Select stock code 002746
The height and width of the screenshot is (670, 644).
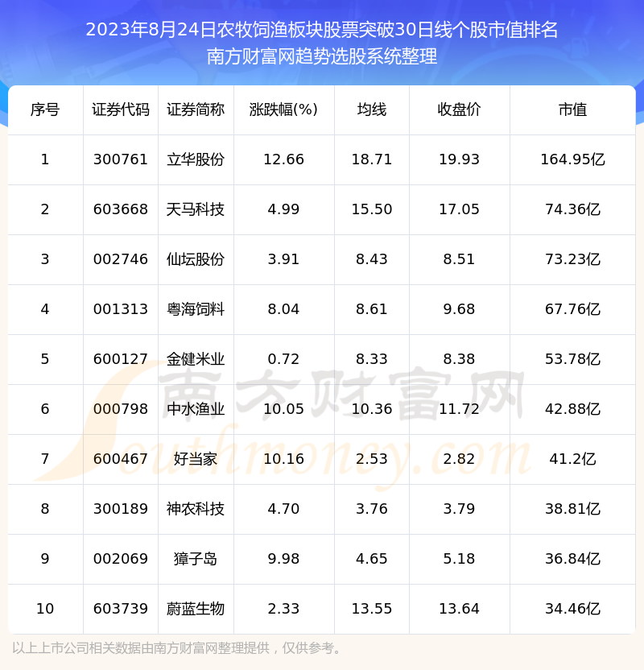[x=121, y=259]
